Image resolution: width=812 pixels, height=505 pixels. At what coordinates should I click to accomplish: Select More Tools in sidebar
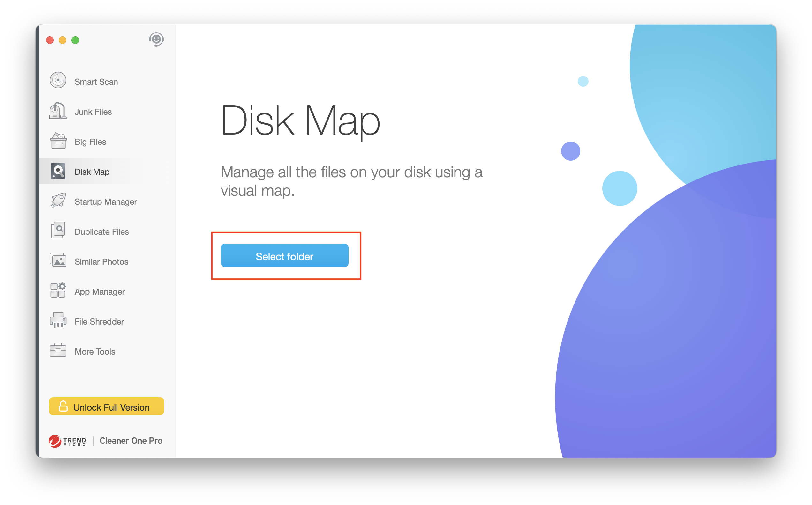point(95,352)
